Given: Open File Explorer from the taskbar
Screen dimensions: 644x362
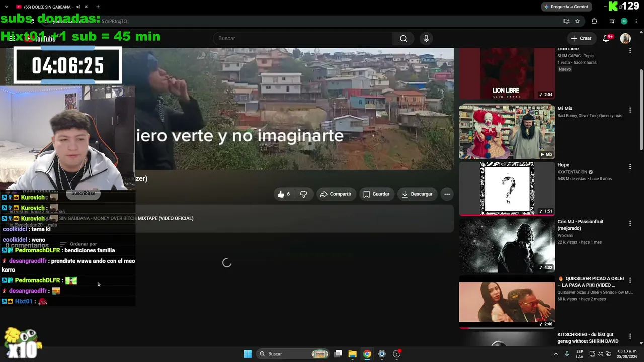Looking at the screenshot, I should (352, 354).
